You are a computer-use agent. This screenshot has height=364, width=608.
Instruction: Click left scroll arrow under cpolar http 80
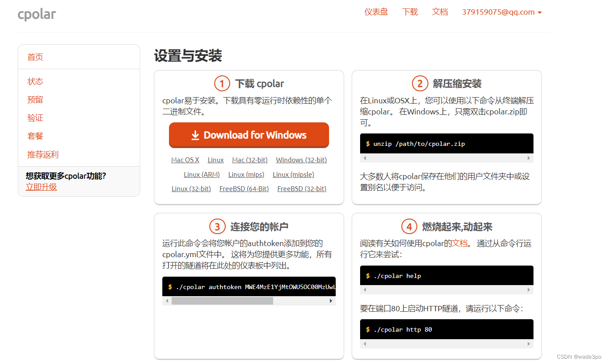click(x=365, y=344)
